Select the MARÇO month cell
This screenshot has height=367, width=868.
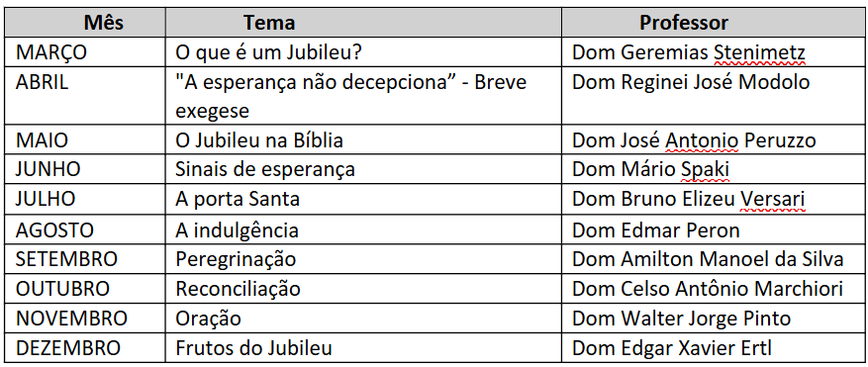[86, 52]
